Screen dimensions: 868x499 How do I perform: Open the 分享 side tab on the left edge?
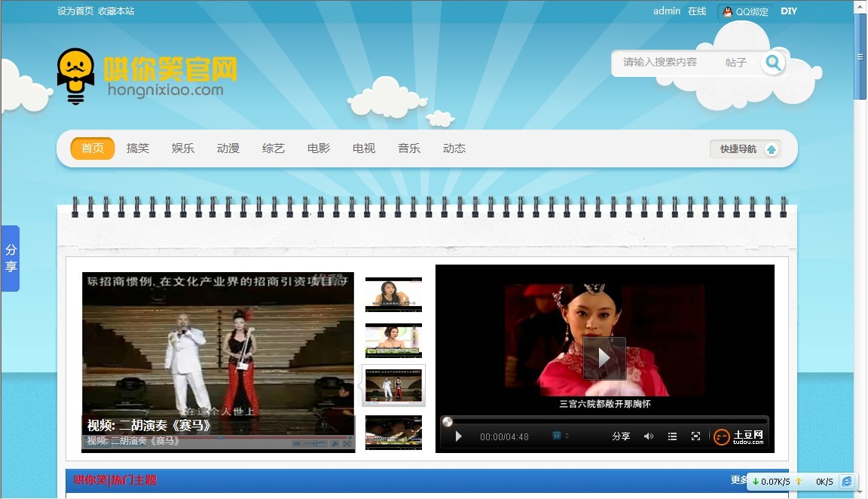tap(11, 258)
